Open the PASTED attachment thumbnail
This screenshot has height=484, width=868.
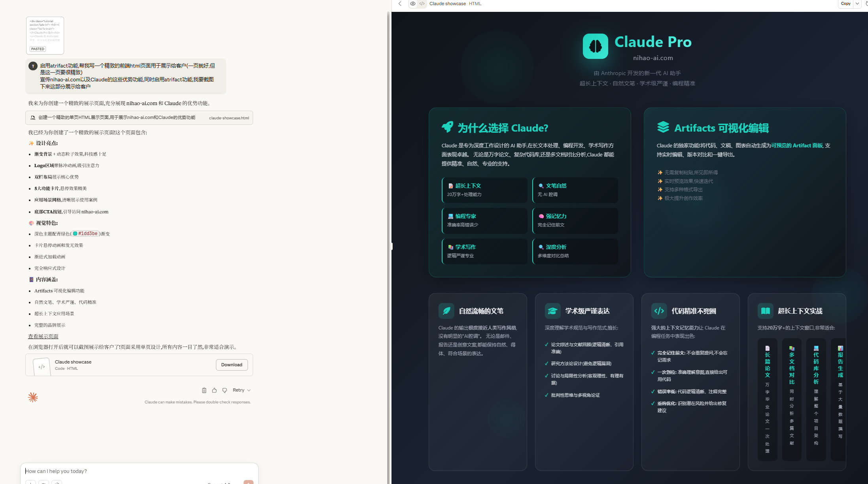(45, 36)
